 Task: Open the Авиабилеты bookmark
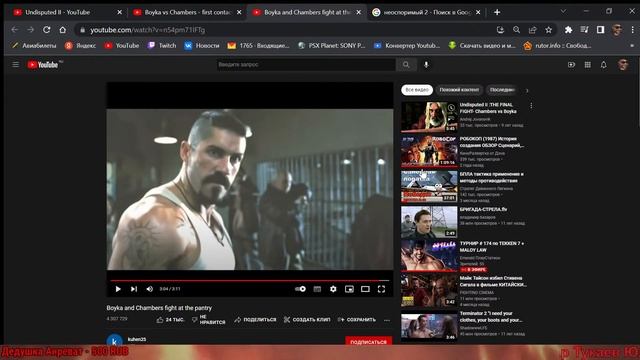(34, 46)
